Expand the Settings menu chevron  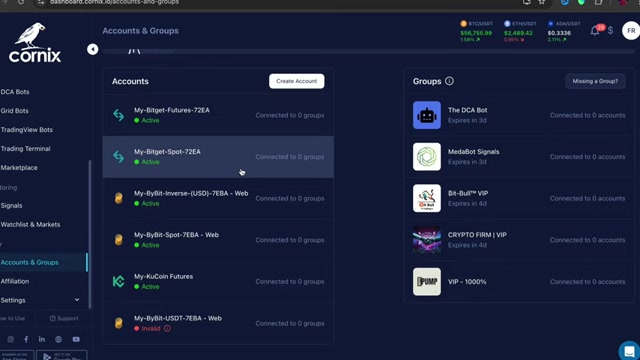pyautogui.click(x=77, y=300)
